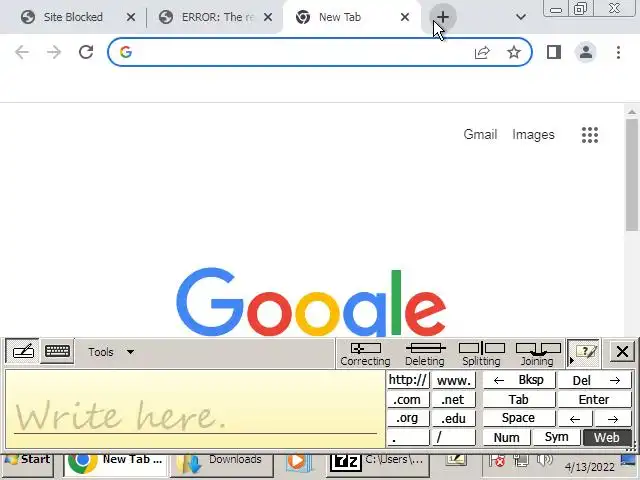The height and width of the screenshot is (480, 640).
Task: Open the Google apps grid
Action: [x=590, y=135]
